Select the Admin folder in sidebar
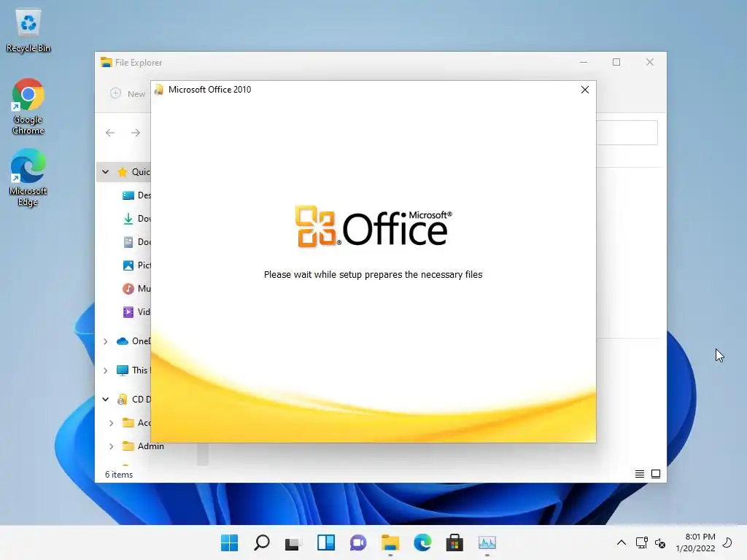Screen dimensions: 747x560 pos(143,446)
